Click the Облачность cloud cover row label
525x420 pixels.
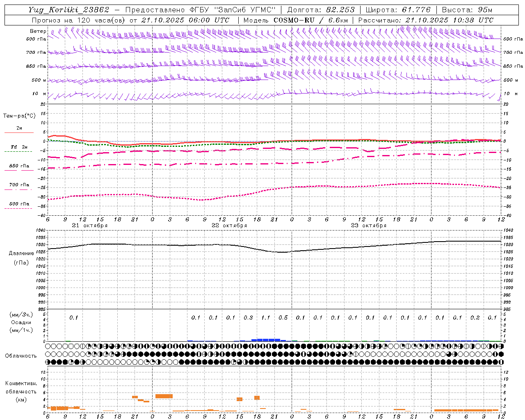(21, 356)
